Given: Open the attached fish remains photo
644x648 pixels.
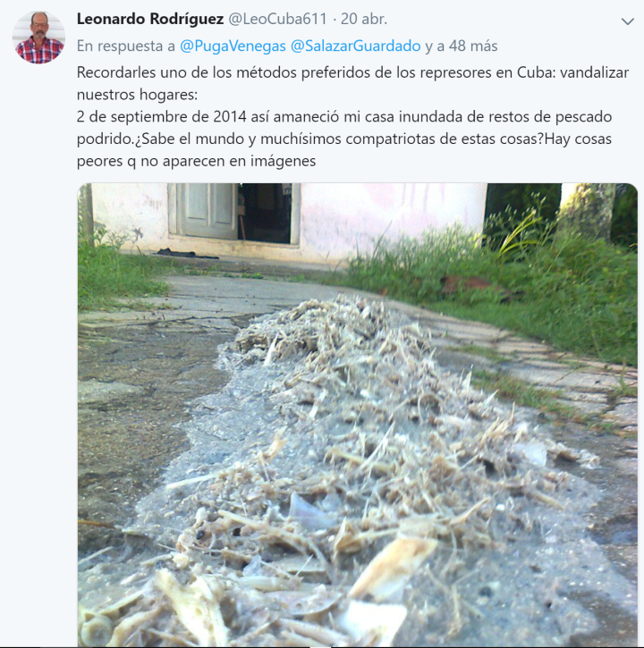Looking at the screenshot, I should pos(358,415).
